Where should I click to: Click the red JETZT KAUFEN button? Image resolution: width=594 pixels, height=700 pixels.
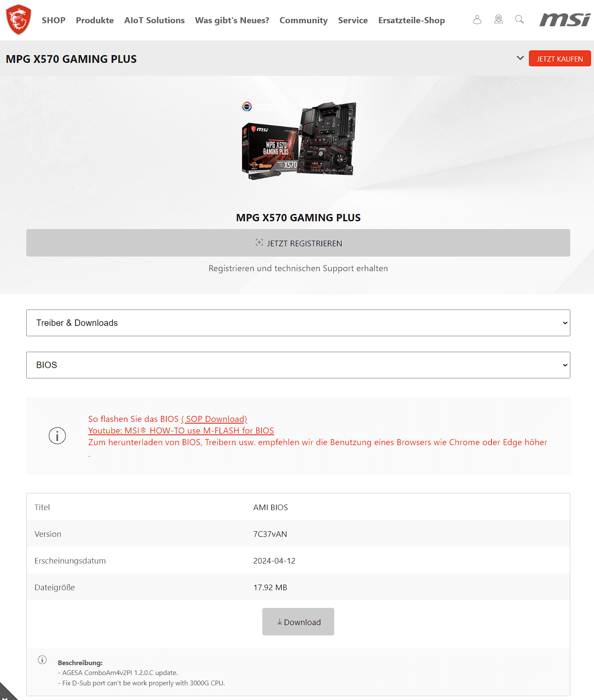click(560, 59)
